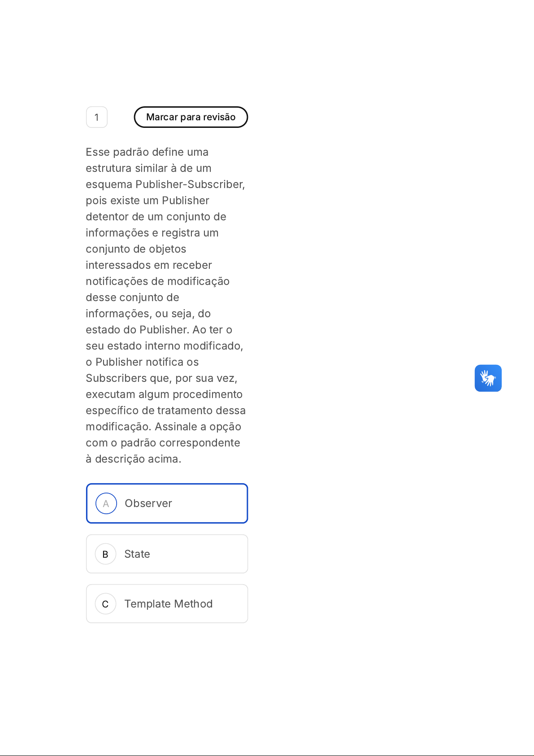Open the Libras sign language accessibility widget
This screenshot has height=756, width=534.
[488, 378]
